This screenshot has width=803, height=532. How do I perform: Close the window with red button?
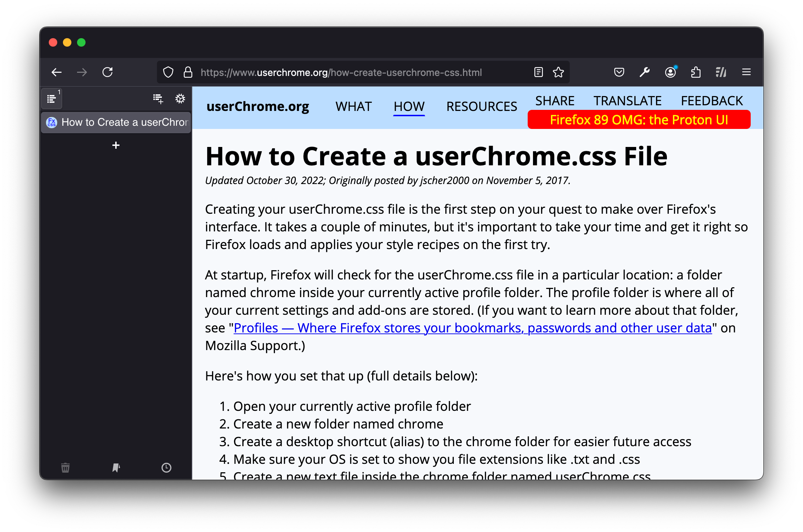pyautogui.click(x=53, y=42)
